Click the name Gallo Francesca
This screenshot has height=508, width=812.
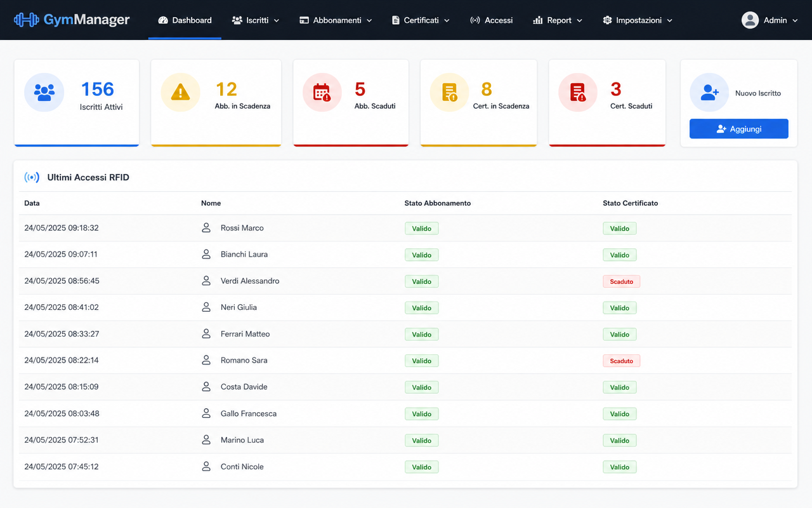click(x=249, y=413)
